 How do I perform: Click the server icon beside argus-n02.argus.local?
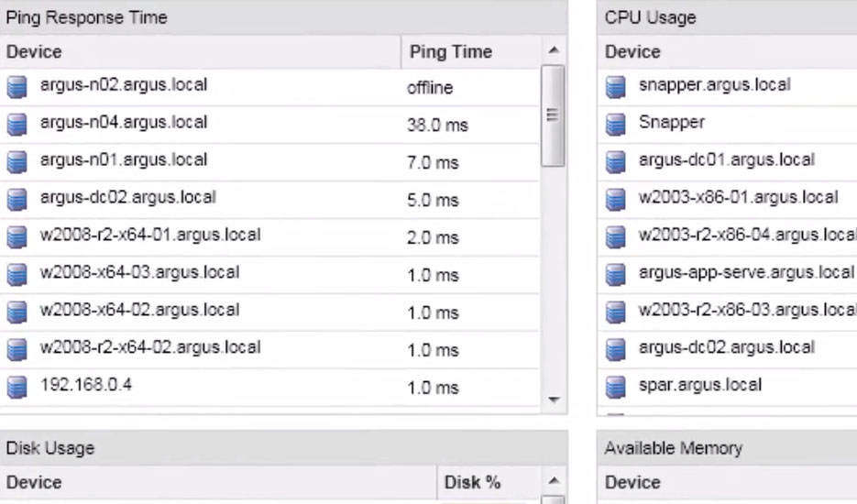[x=16, y=86]
